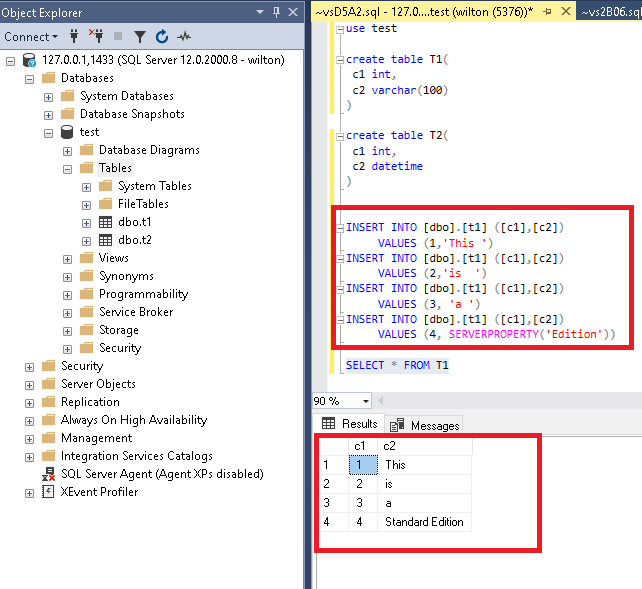Image resolution: width=642 pixels, height=589 pixels.
Task: Click the c1 column header in results
Action: 363,446
